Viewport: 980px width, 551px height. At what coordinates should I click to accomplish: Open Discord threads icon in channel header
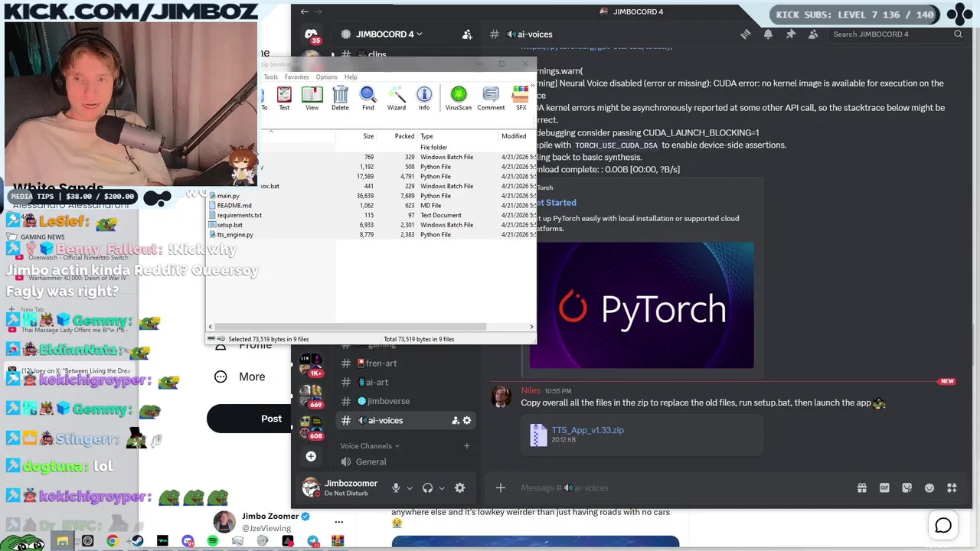[745, 34]
